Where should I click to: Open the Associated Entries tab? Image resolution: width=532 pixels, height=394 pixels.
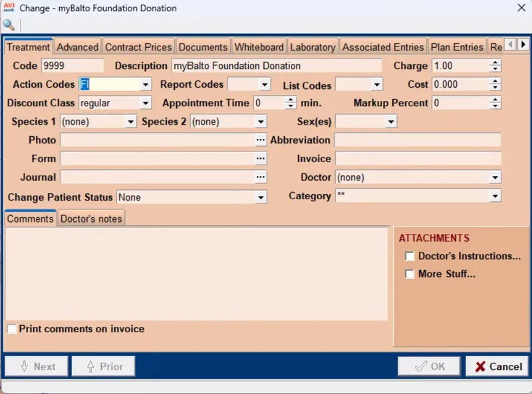[x=383, y=47]
